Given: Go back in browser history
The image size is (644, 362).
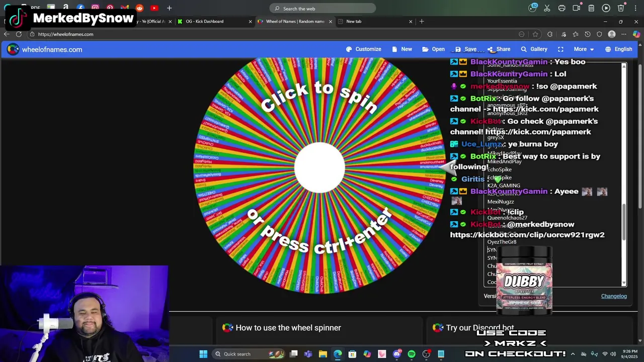Looking at the screenshot, I should (x=7, y=34).
